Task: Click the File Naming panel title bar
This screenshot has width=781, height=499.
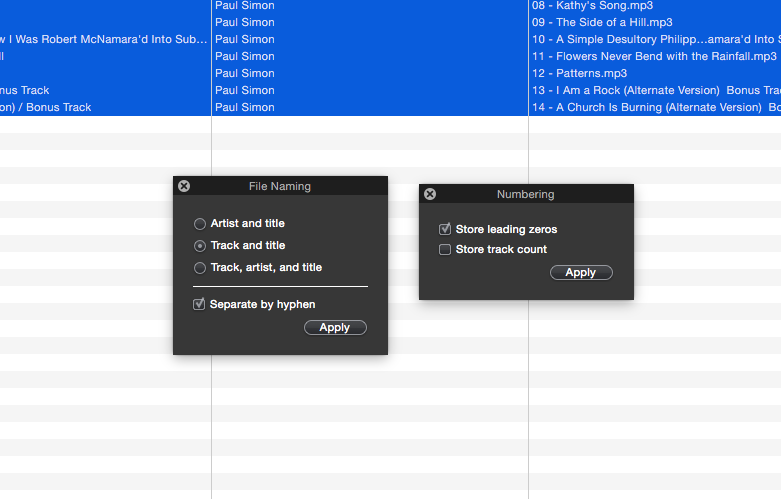Action: click(280, 186)
